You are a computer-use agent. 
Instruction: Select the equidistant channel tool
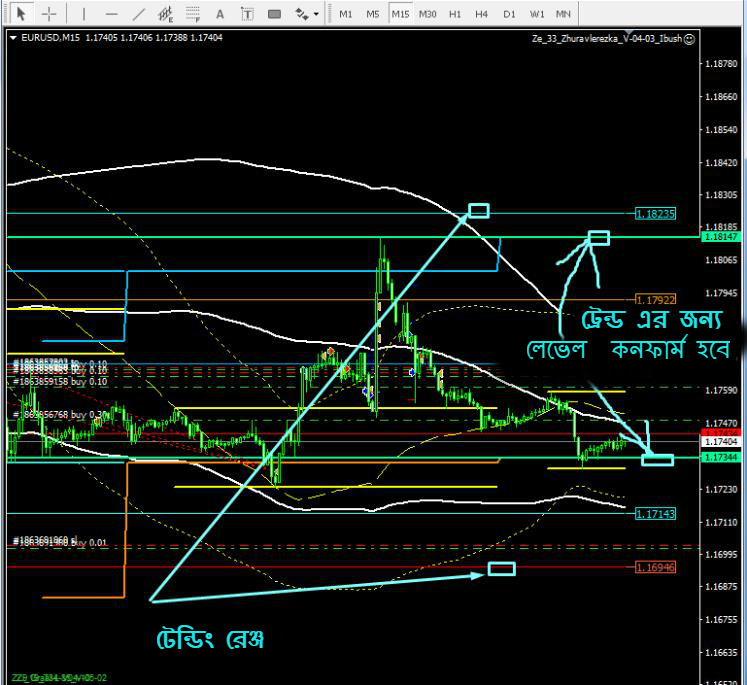[165, 14]
